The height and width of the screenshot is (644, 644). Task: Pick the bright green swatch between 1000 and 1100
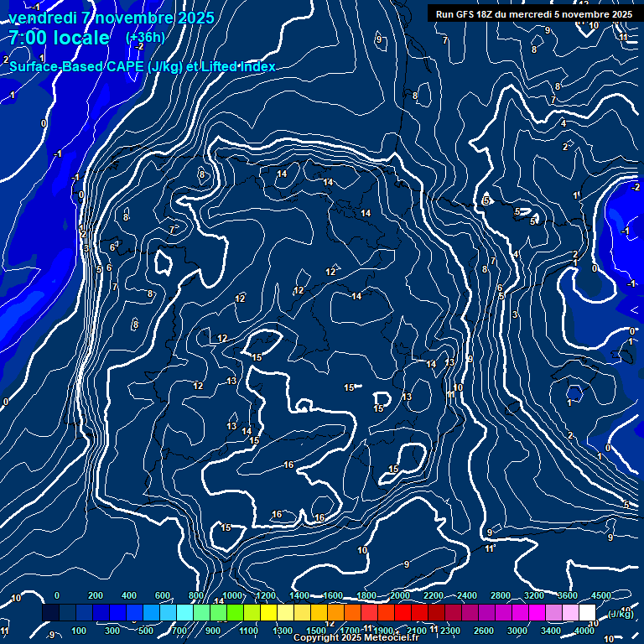(236, 612)
